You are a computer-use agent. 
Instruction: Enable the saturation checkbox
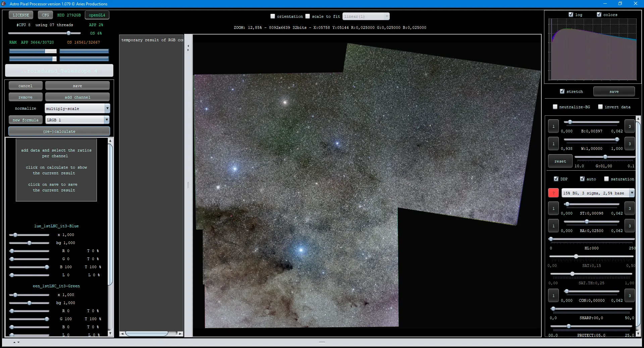coord(606,179)
